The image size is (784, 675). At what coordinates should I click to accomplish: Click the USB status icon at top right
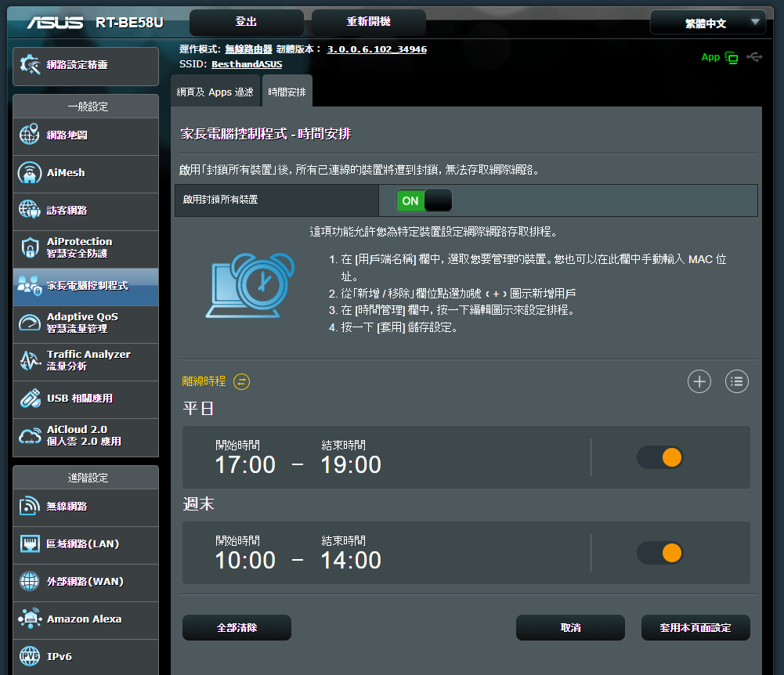click(x=754, y=57)
